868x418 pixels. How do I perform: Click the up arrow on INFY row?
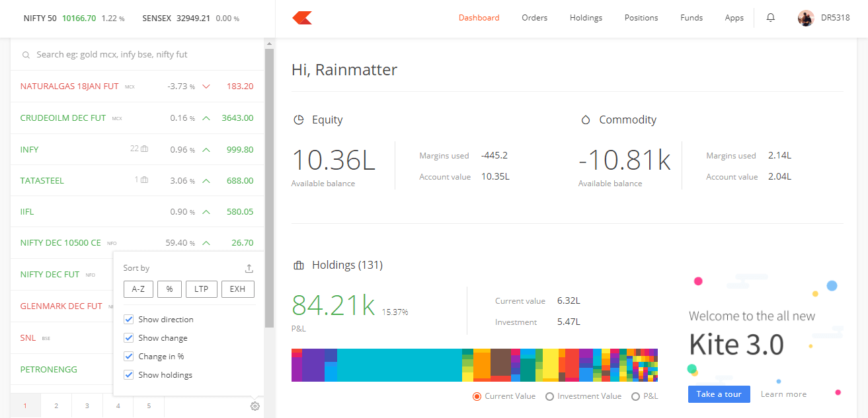tap(206, 150)
